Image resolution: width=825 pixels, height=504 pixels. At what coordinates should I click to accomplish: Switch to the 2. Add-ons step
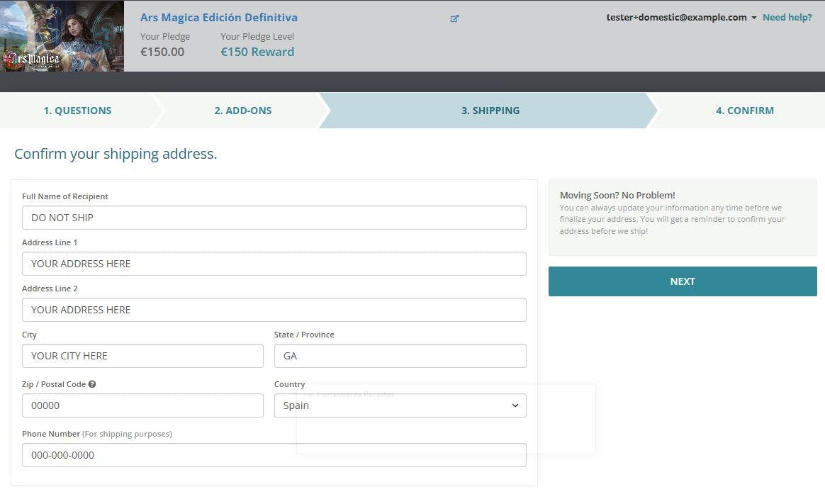(x=243, y=111)
